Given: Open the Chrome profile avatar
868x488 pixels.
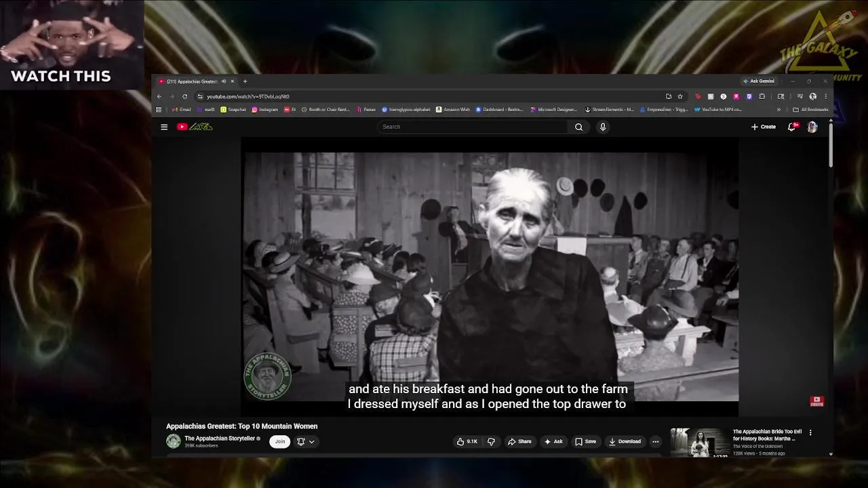Looking at the screenshot, I should point(812,96).
